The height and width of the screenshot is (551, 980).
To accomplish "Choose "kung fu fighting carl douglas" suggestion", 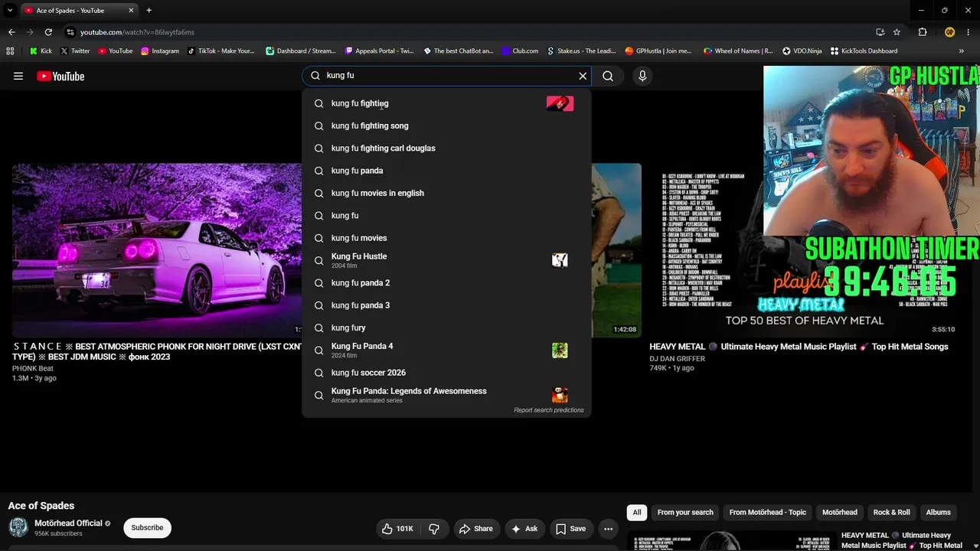I will pyautogui.click(x=446, y=148).
